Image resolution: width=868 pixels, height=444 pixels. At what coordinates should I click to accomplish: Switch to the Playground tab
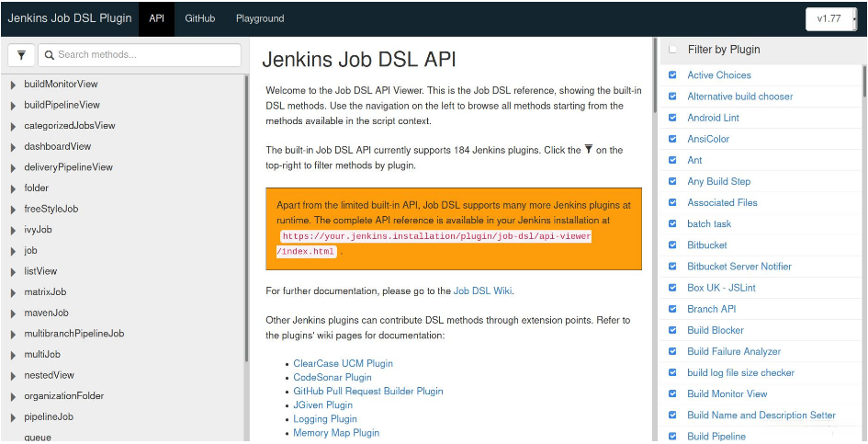pos(260,18)
